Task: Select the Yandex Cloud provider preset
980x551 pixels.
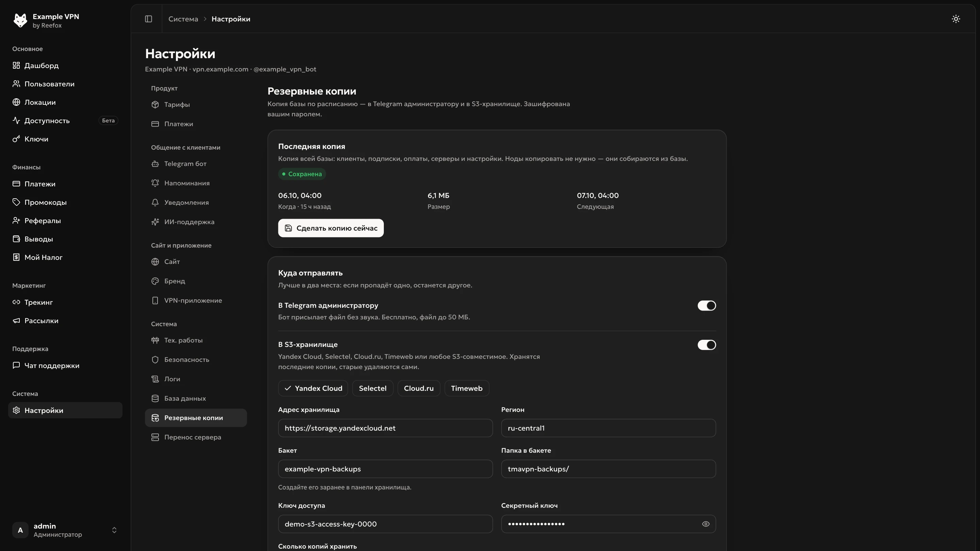Action: (x=313, y=388)
